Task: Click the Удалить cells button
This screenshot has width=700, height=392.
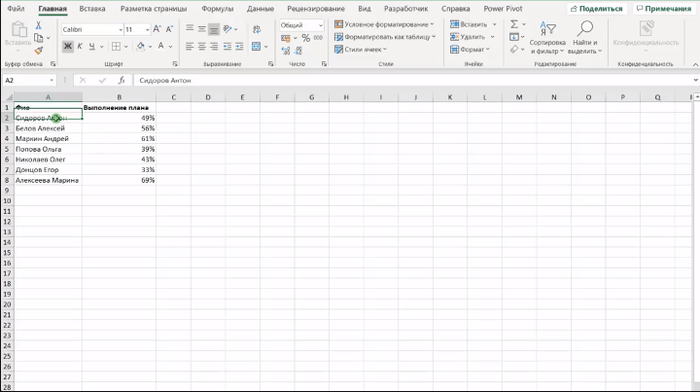Action: (472, 37)
